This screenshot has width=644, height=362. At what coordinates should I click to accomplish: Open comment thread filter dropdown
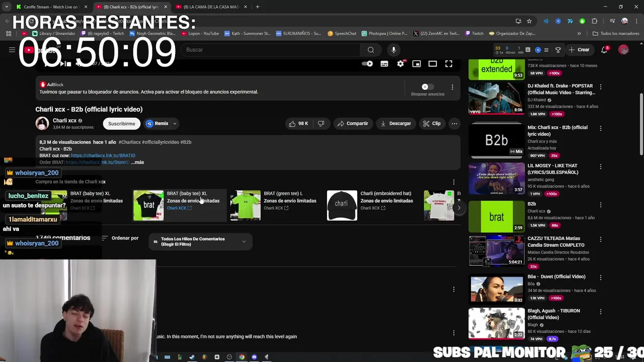[x=200, y=242]
